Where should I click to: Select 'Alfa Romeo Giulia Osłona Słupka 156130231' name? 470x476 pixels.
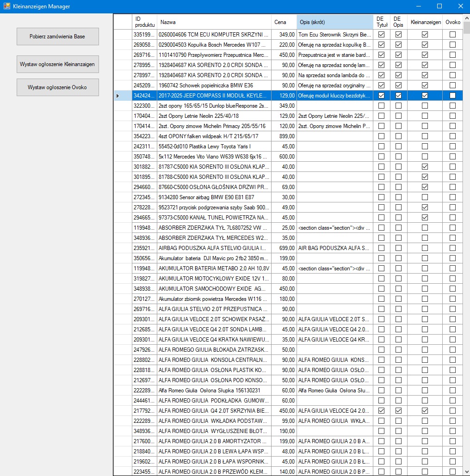[x=214, y=391]
